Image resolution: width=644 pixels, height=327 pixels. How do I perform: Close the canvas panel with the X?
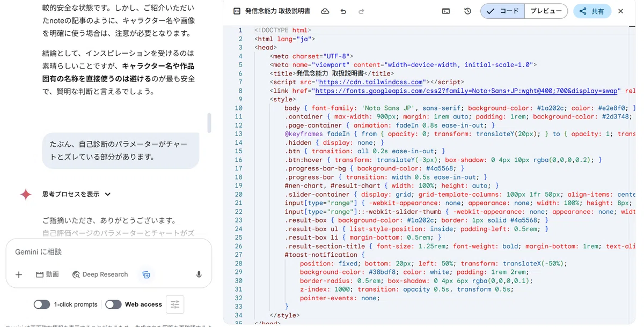pos(621,11)
